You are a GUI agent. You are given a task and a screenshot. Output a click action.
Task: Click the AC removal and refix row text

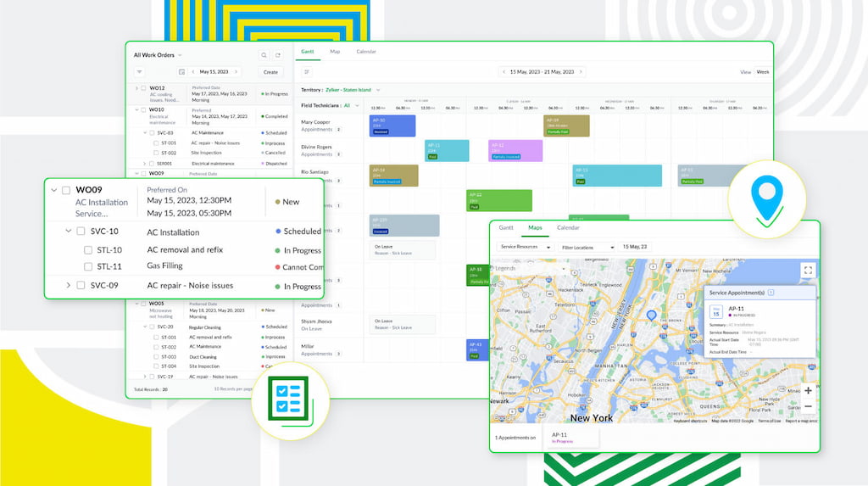point(185,250)
